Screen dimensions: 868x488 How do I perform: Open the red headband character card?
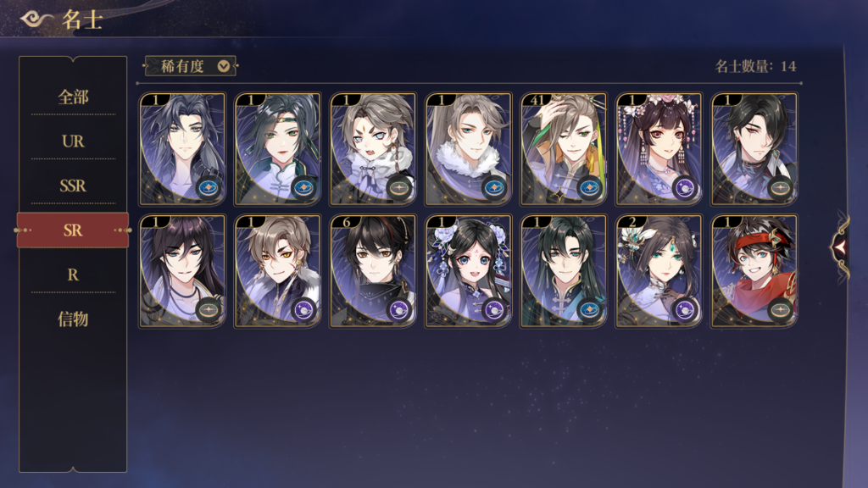coord(754,271)
